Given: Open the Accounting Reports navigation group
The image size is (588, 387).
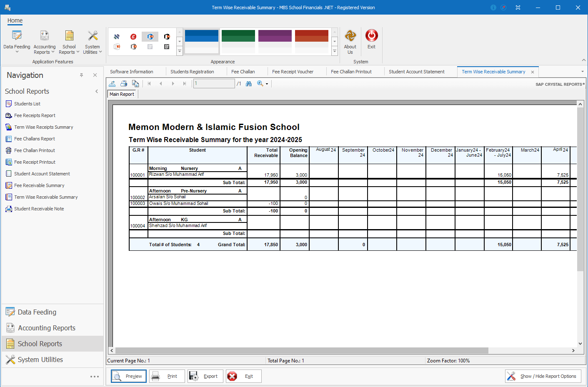Looking at the screenshot, I should click(53, 328).
